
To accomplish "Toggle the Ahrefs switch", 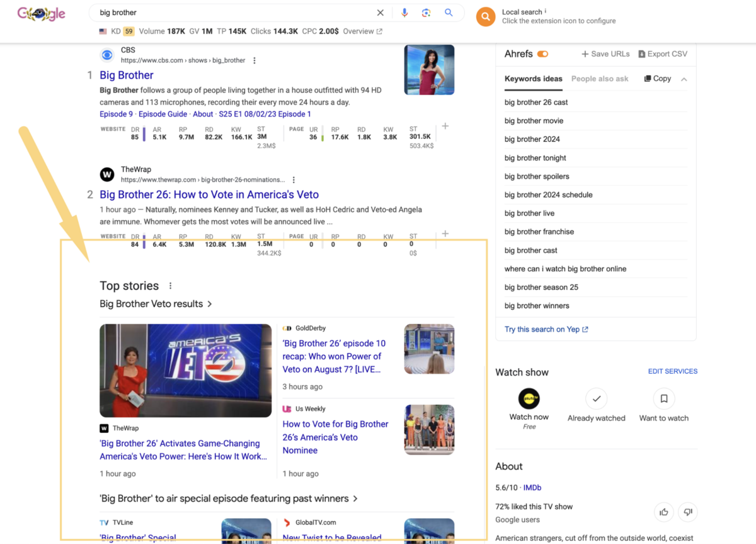I will point(542,54).
